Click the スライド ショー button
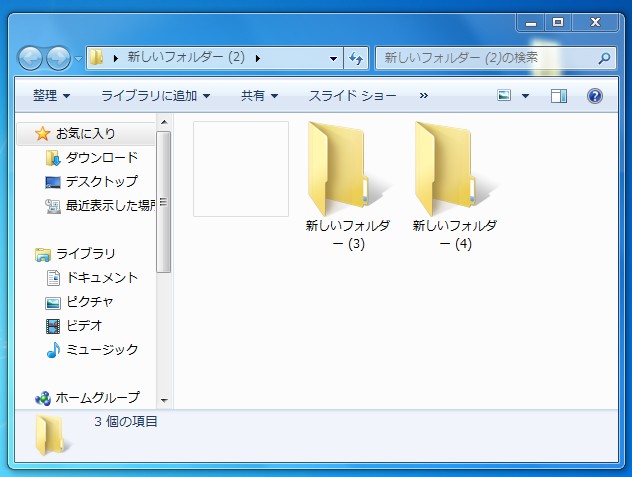 click(352, 96)
